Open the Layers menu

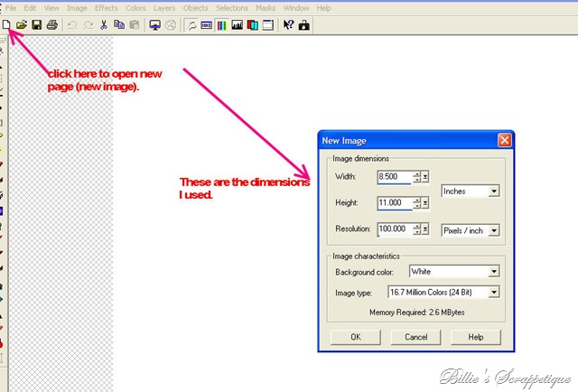pos(164,8)
